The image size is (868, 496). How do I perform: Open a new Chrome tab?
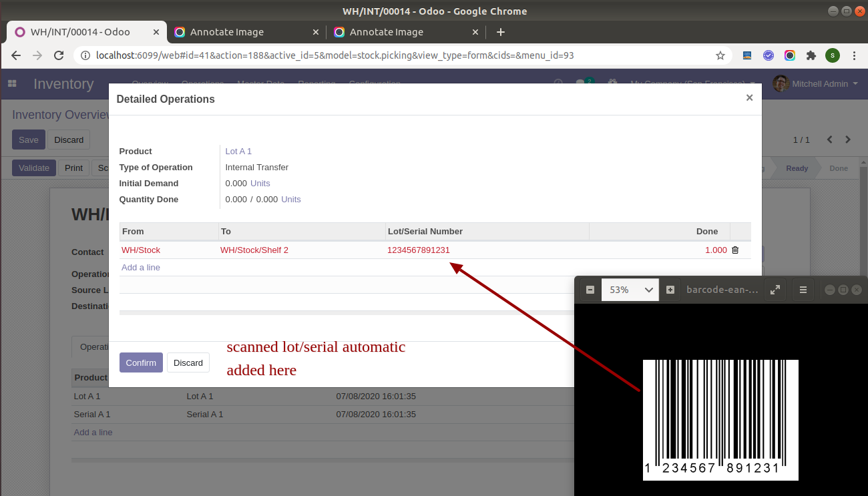point(501,32)
